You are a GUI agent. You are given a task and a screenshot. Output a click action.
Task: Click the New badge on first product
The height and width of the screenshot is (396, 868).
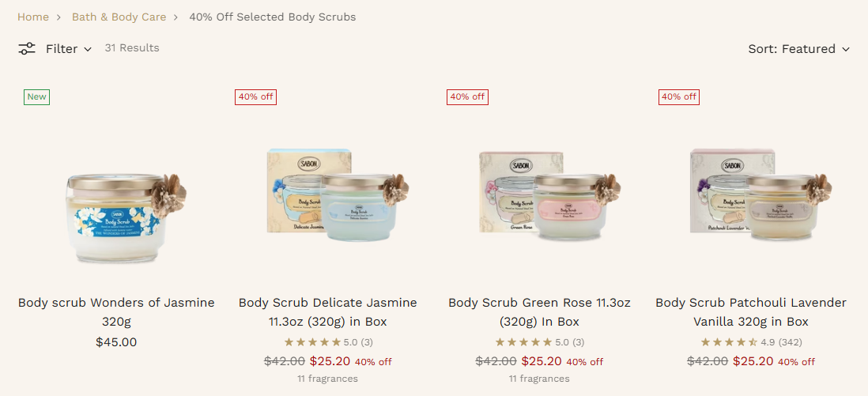click(x=36, y=97)
